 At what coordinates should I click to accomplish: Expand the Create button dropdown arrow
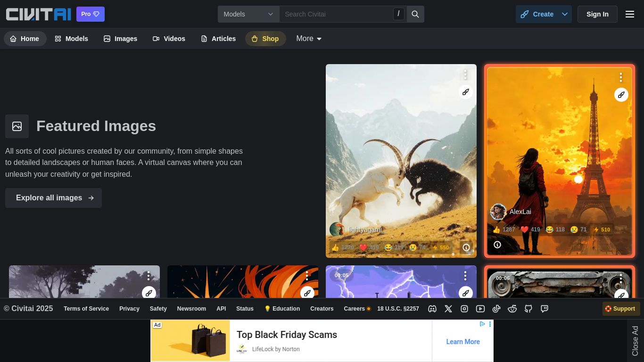(x=565, y=14)
